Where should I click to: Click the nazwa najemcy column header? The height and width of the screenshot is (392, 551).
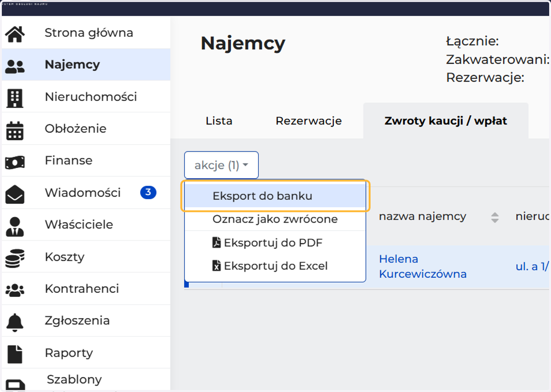click(422, 217)
